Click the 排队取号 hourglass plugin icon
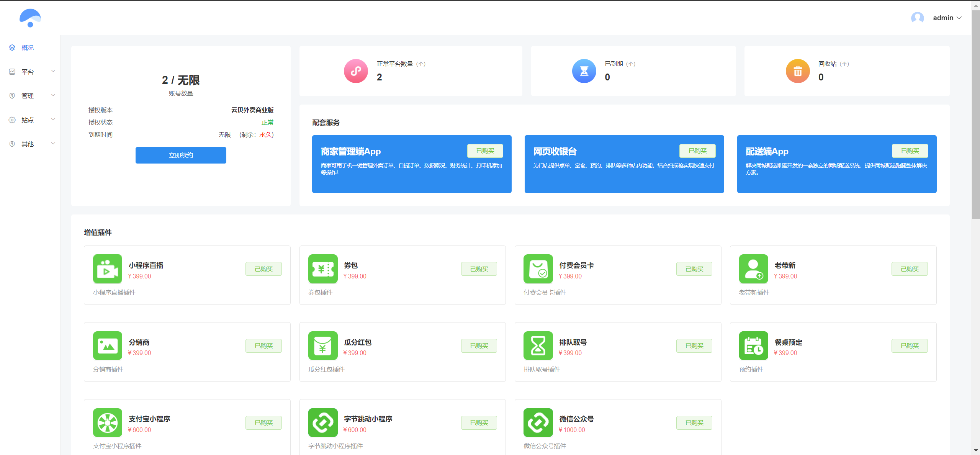The image size is (980, 455). [x=538, y=345]
